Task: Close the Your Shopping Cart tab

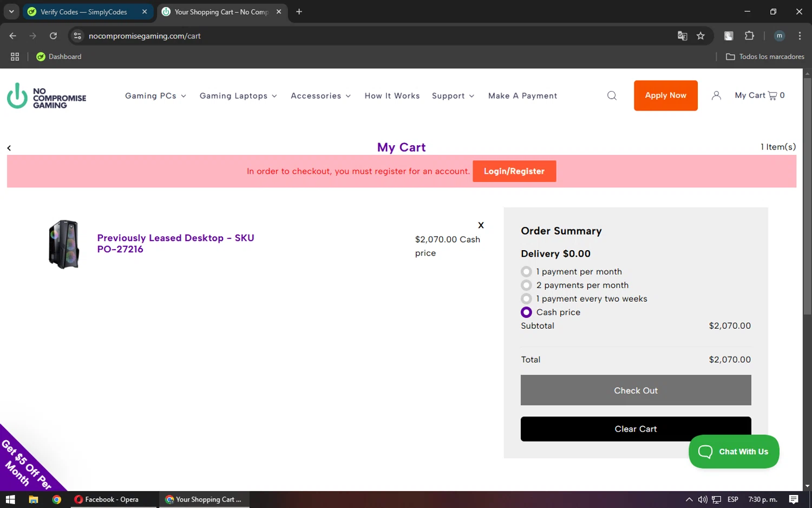Action: [279, 11]
